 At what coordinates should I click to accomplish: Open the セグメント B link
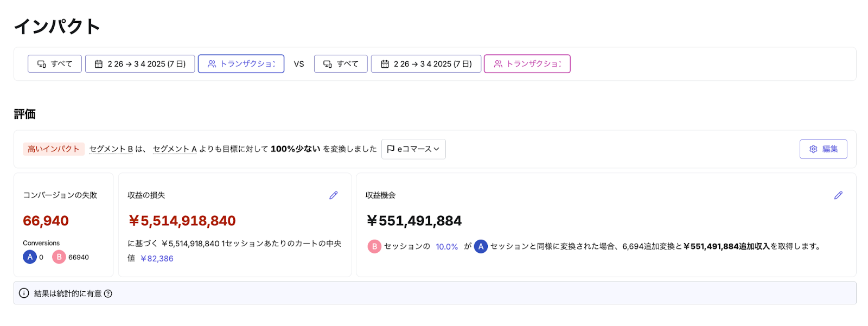(x=110, y=149)
